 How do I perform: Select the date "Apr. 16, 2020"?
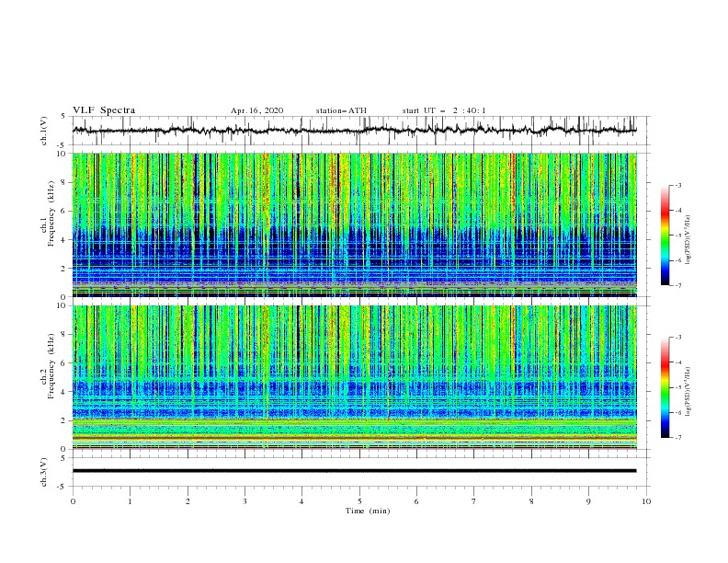(256, 110)
